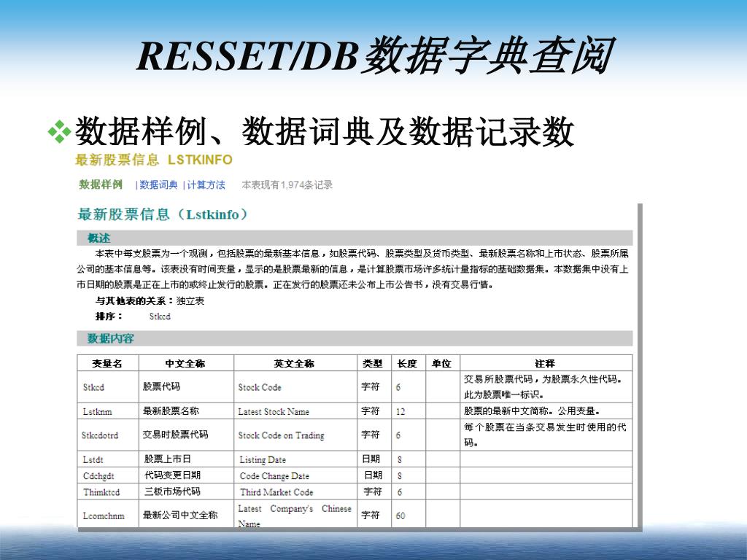
Task: Click the 类型 column header
Action: pos(373,363)
